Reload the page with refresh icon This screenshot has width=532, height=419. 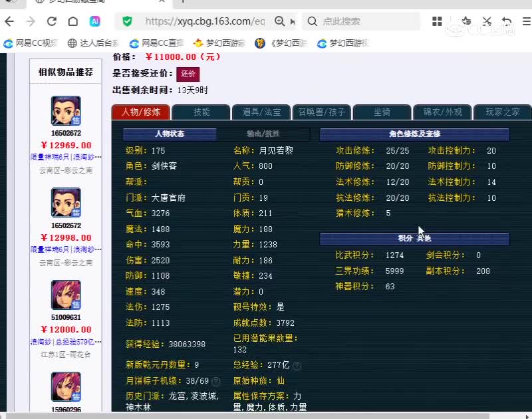52,22
